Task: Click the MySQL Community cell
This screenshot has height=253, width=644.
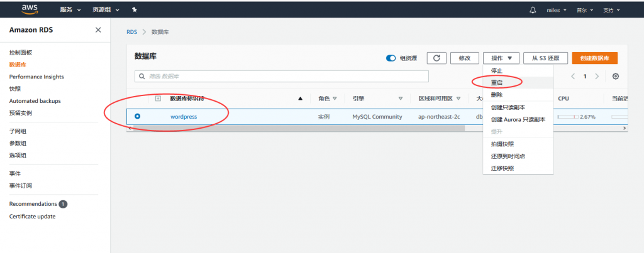Action: 377,117
